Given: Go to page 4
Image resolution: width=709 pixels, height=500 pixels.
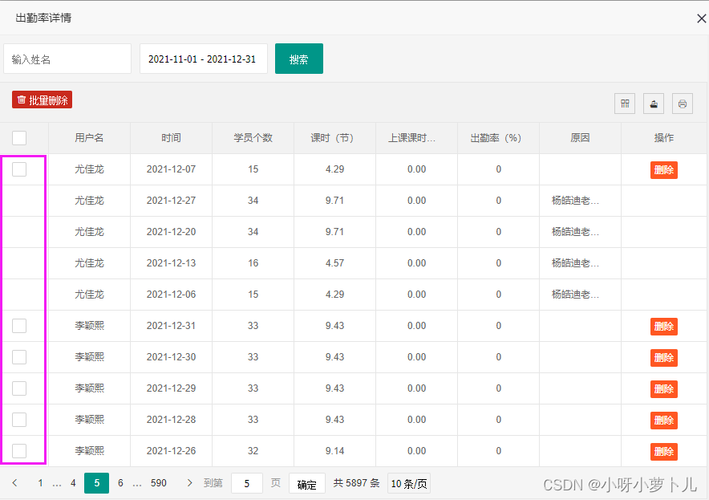Looking at the screenshot, I should 73,483.
